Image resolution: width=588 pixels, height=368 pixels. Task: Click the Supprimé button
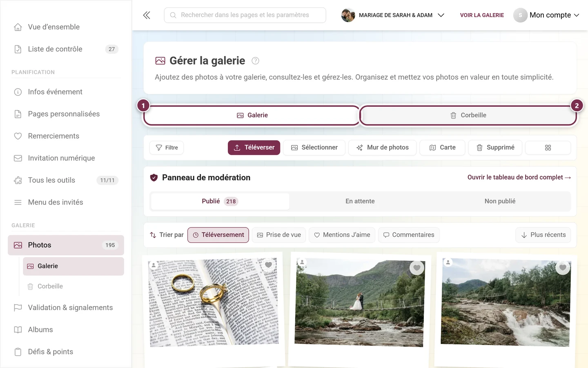pos(495,148)
